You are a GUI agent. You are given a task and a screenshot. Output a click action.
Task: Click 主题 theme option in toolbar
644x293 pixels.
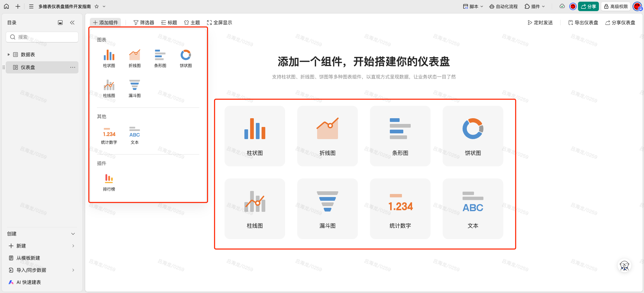192,23
